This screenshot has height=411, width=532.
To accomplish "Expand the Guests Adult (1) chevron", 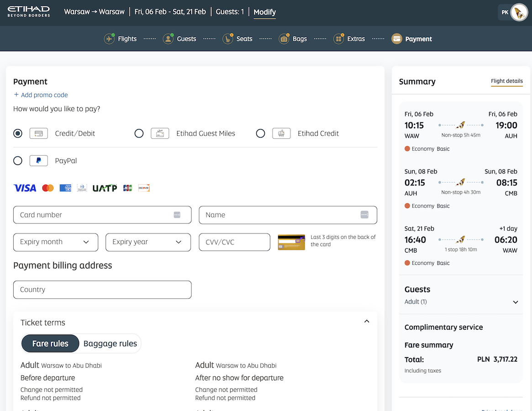I will tap(516, 302).
